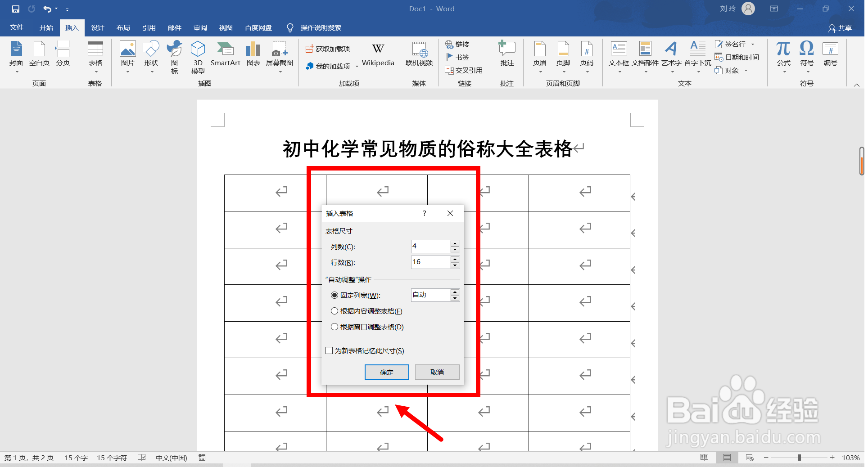Open the 百度网盘 tab

258,27
